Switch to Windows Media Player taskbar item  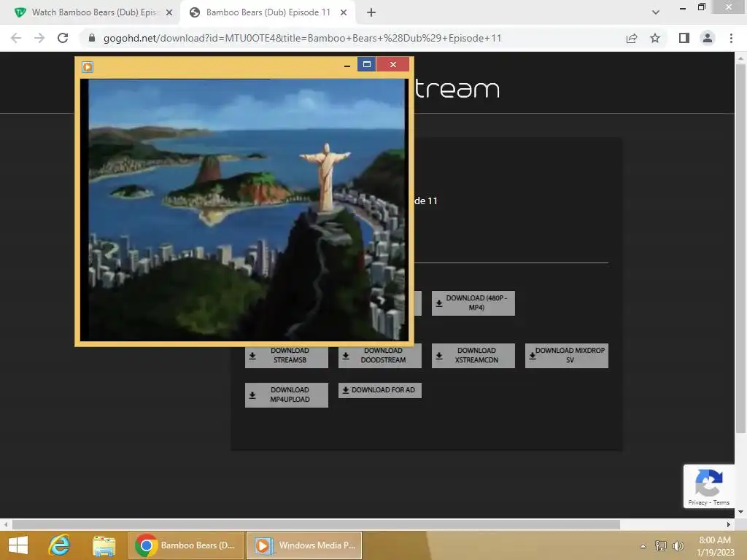[304, 545]
